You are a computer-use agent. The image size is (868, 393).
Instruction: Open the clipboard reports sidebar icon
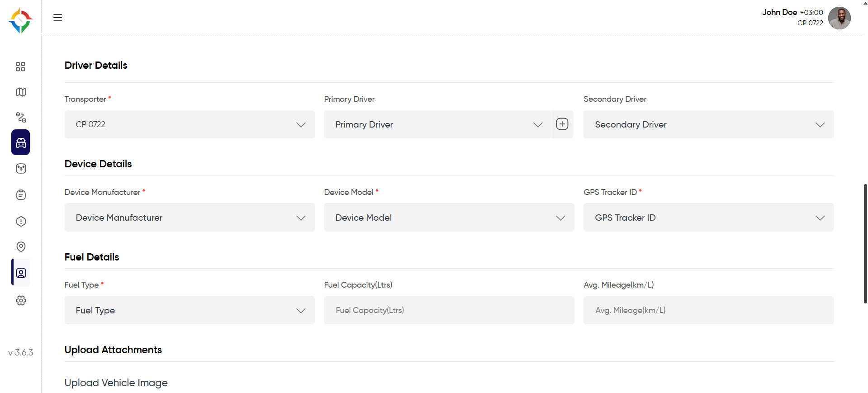click(21, 195)
